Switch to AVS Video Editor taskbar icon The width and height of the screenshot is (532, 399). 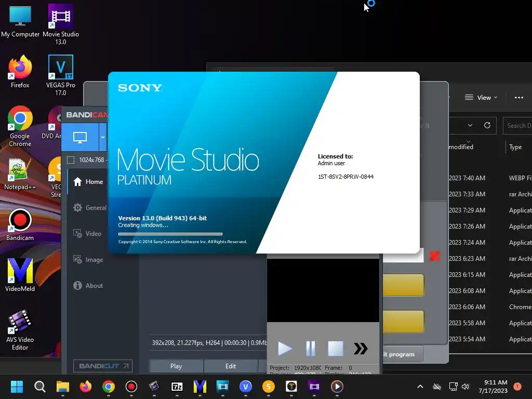click(x=154, y=387)
